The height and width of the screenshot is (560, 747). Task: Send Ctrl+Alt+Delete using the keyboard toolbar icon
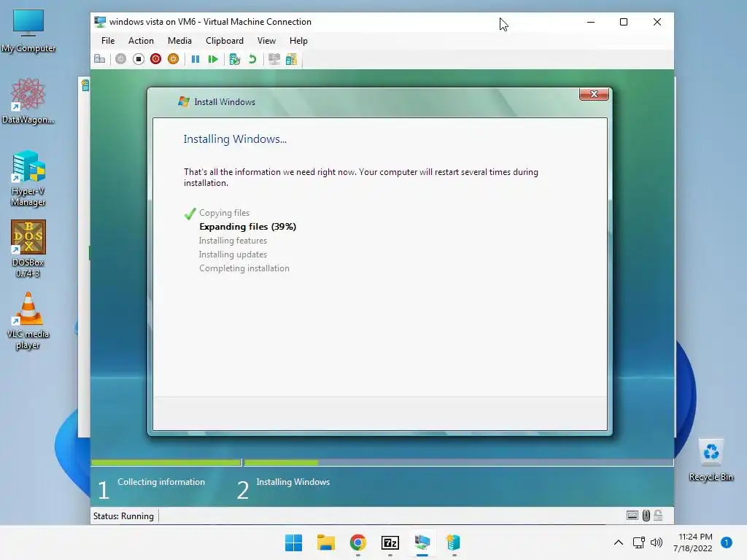point(99,59)
